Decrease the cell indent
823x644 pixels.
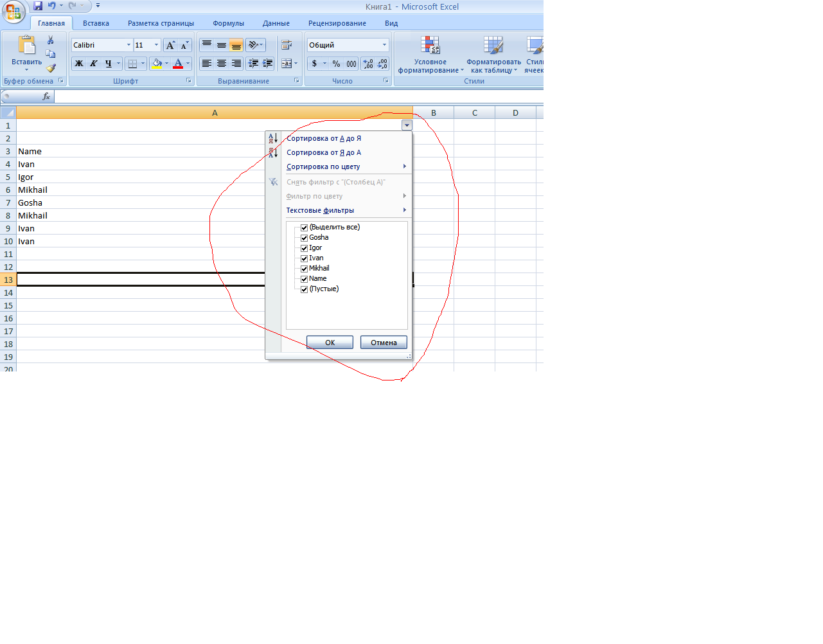(x=253, y=64)
